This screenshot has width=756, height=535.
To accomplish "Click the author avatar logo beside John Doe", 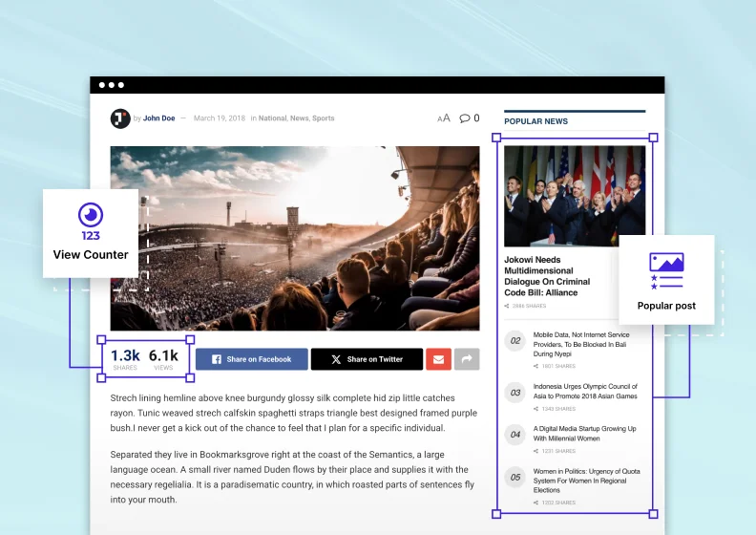I will tap(120, 118).
